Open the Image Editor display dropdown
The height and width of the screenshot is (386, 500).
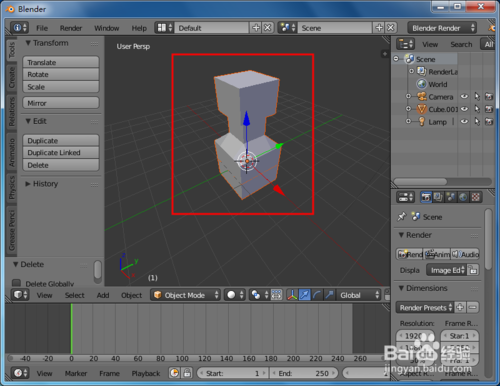446,270
